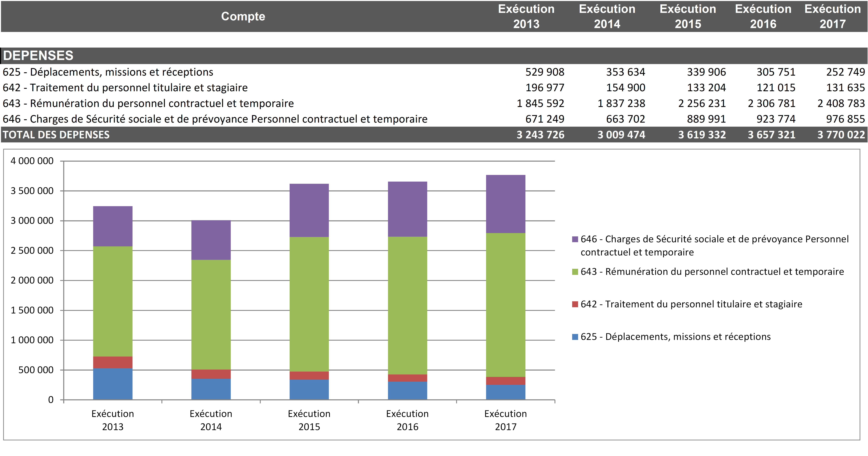Click blue legend swatch for account 625
Screen dimensions: 868x456
pyautogui.click(x=575, y=337)
